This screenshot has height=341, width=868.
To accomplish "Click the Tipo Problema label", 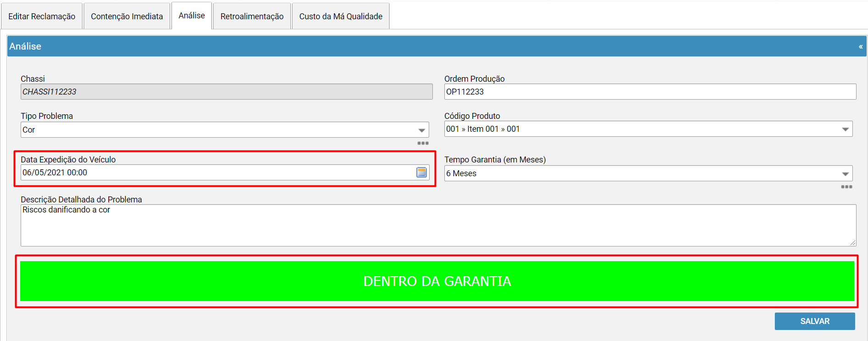I will pyautogui.click(x=47, y=116).
